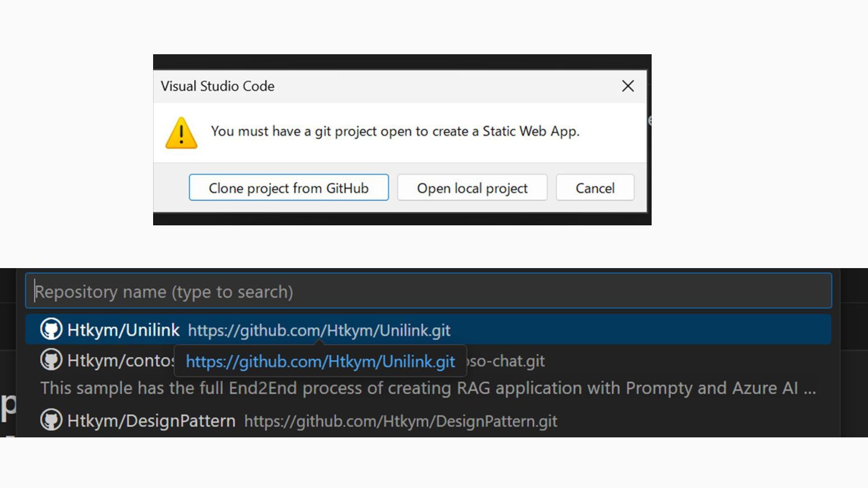Click the Clone project from GitHub button
This screenshot has width=868, height=488.
pos(289,188)
